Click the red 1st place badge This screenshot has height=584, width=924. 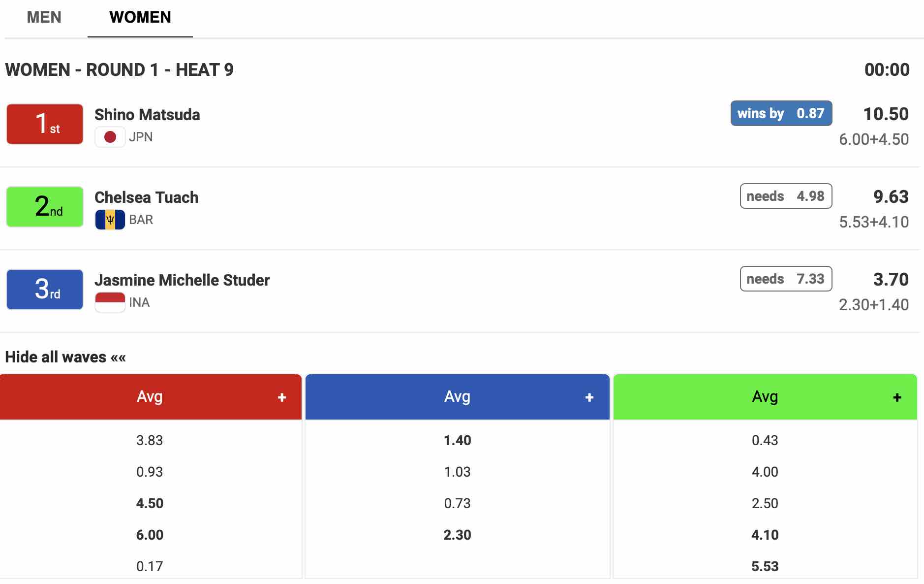(45, 124)
